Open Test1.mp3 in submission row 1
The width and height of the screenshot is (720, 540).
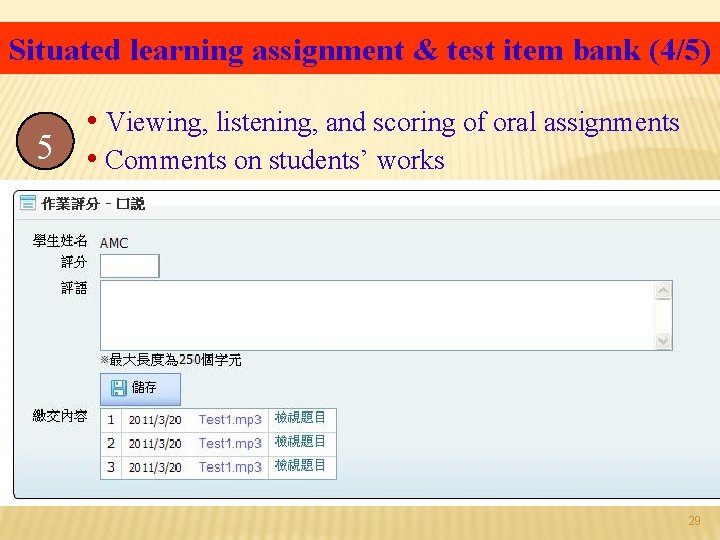coord(230,420)
